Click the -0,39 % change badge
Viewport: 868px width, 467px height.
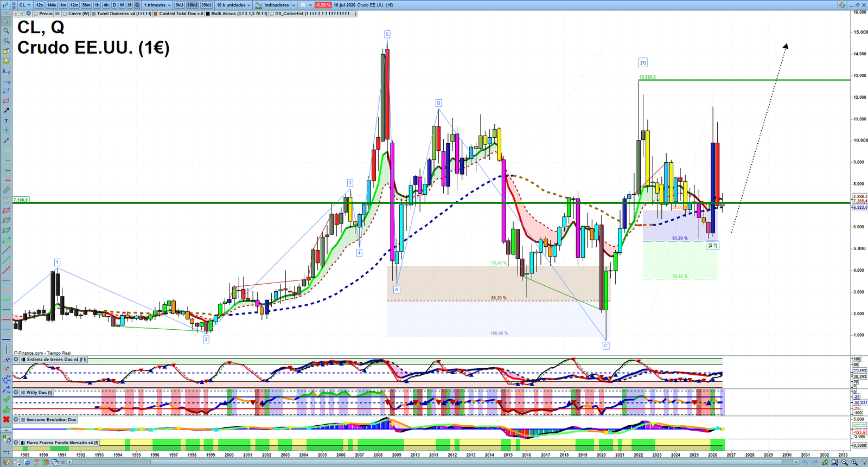(x=323, y=5)
